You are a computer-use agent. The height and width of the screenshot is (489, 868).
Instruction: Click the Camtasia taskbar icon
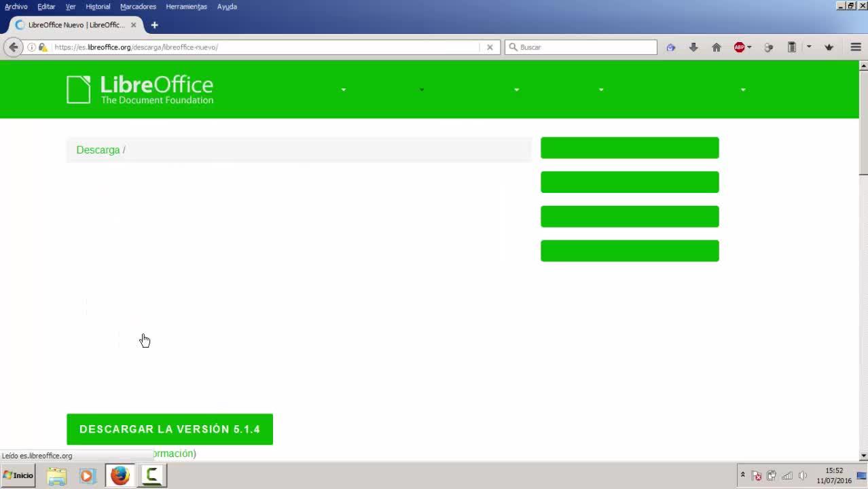(152, 476)
